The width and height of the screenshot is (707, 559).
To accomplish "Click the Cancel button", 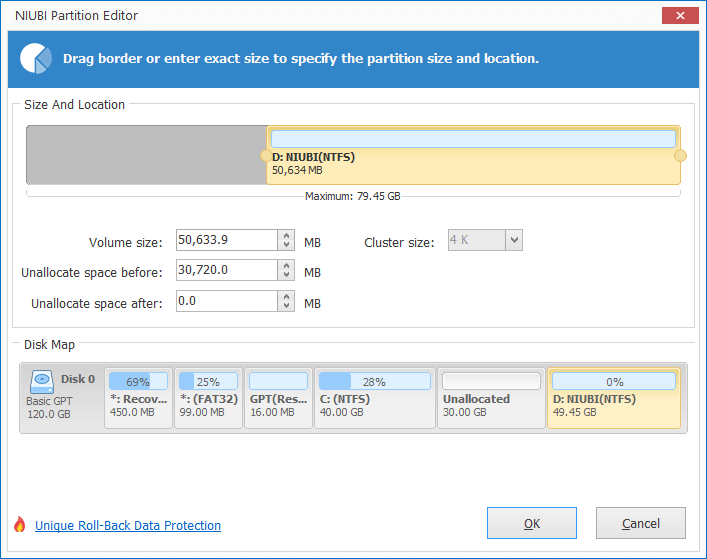I will tap(641, 523).
